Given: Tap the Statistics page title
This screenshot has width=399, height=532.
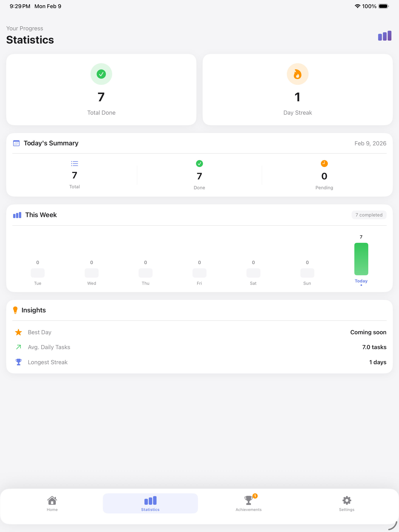Looking at the screenshot, I should (x=30, y=40).
